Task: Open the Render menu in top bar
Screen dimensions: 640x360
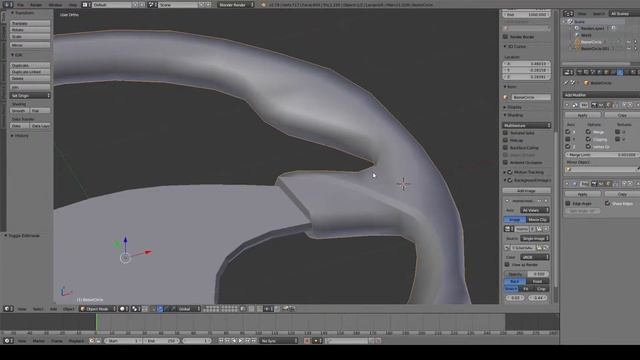Action: click(36, 5)
